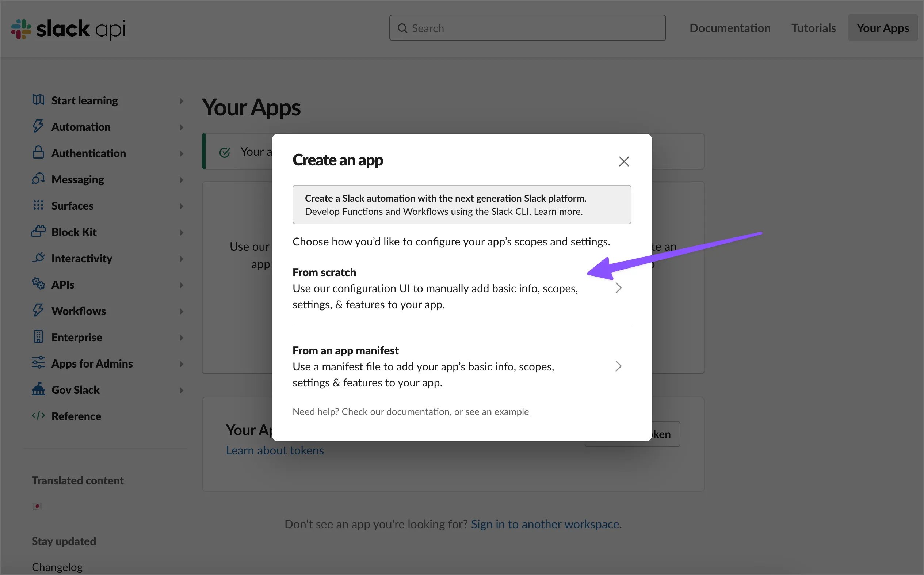This screenshot has height=575, width=924.
Task: Close the Create an app dialog
Action: [x=624, y=161]
